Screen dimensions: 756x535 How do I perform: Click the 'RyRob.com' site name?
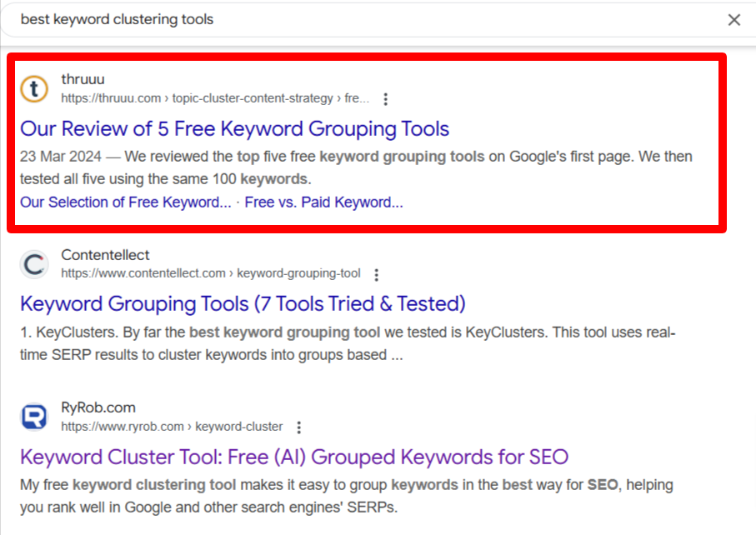coord(98,407)
